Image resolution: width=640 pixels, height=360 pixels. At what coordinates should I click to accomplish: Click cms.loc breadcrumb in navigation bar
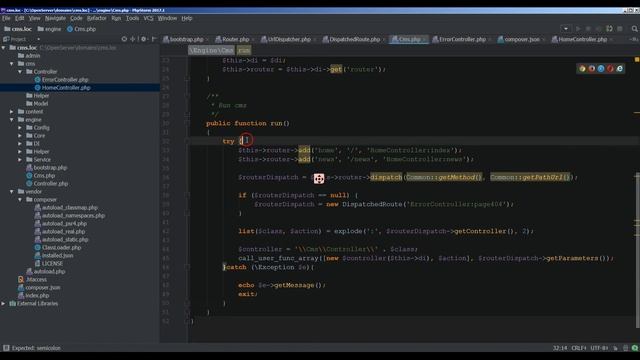tap(18, 29)
